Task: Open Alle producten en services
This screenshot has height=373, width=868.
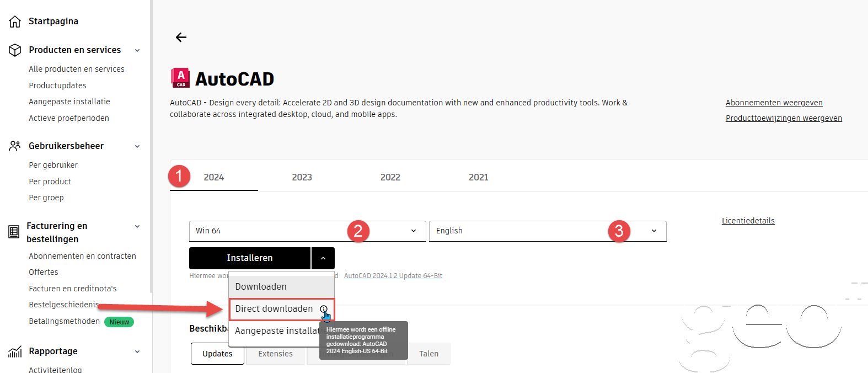Action: coord(77,69)
